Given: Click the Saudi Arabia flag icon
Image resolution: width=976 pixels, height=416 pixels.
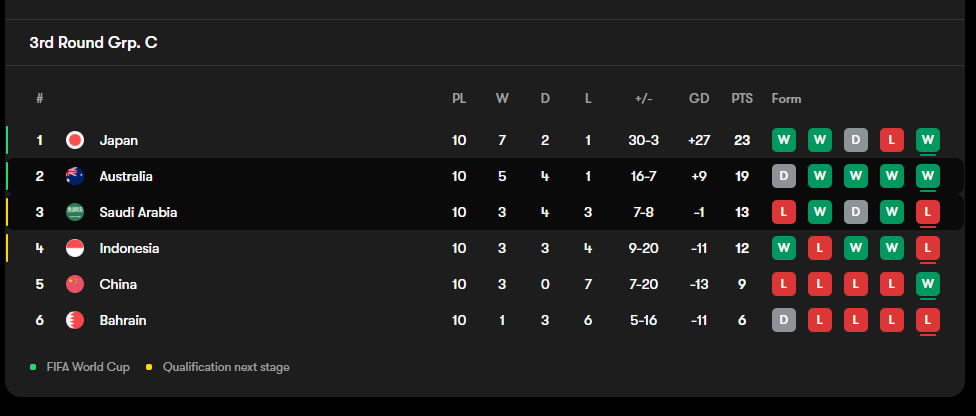Looking at the screenshot, I should coord(75,212).
